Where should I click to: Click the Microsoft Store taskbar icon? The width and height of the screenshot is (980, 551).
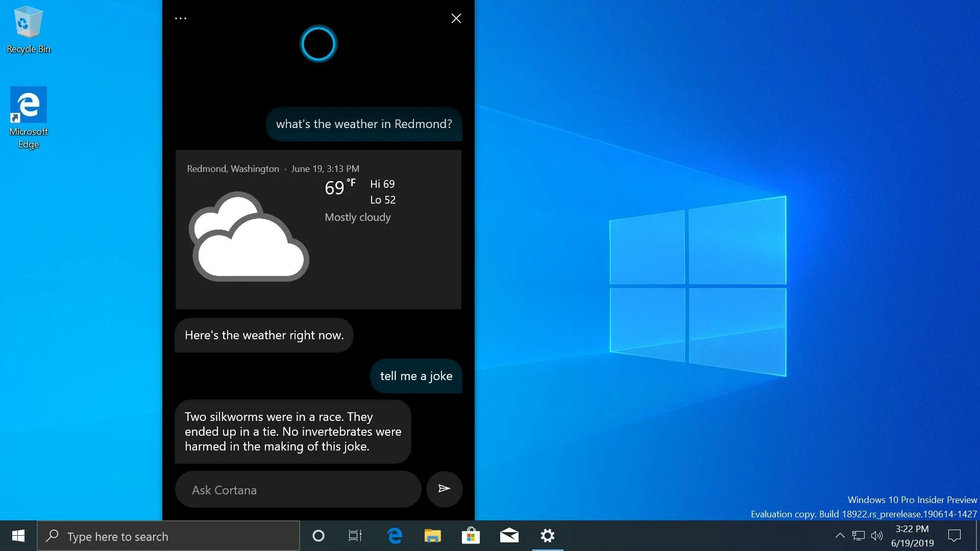(471, 536)
